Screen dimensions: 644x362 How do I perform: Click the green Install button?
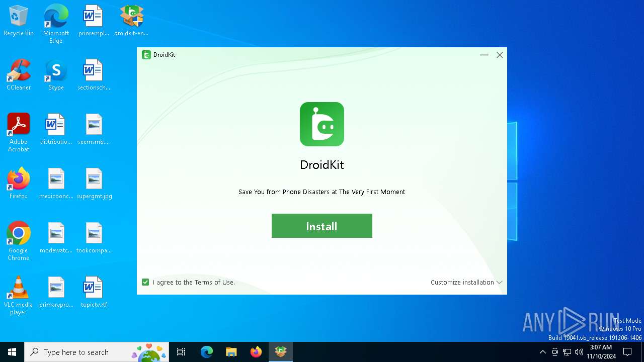coord(322,226)
